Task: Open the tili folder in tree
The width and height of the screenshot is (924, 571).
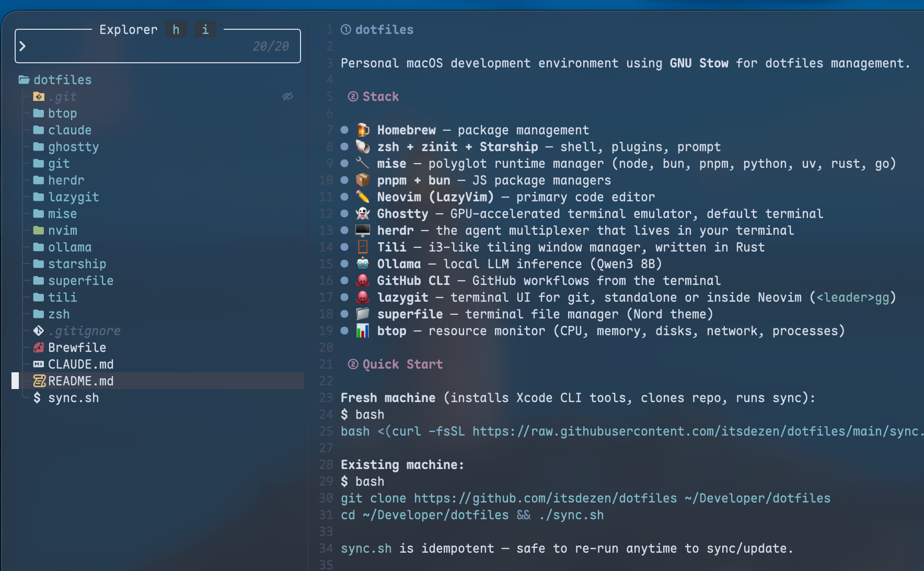Action: (63, 298)
